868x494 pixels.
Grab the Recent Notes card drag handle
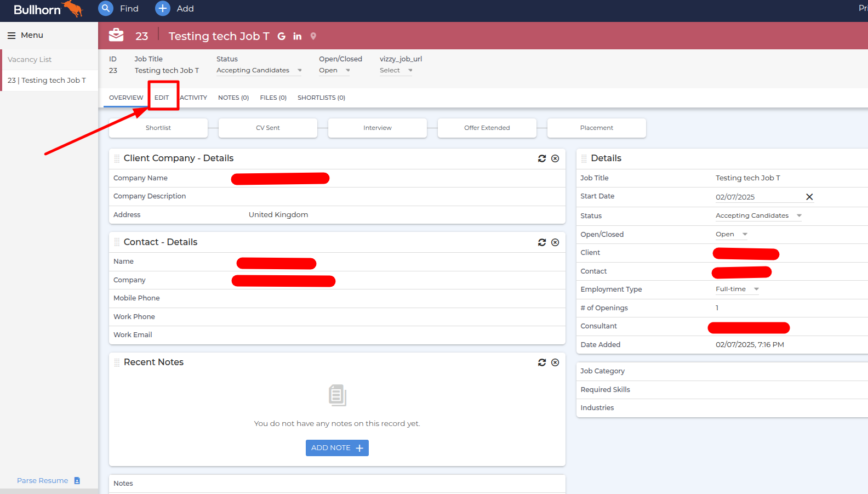[x=117, y=362]
